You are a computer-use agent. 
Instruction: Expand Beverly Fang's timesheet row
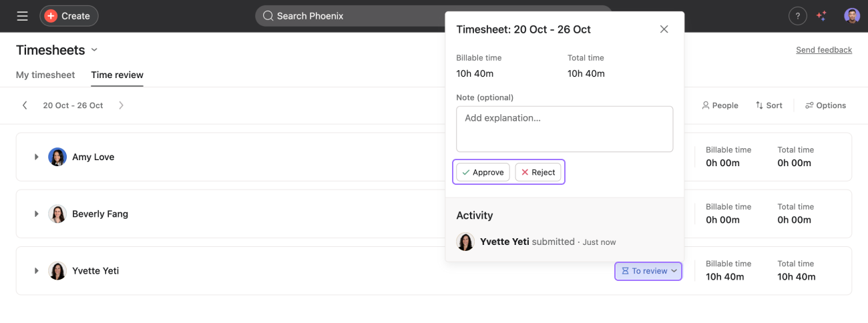click(x=37, y=214)
